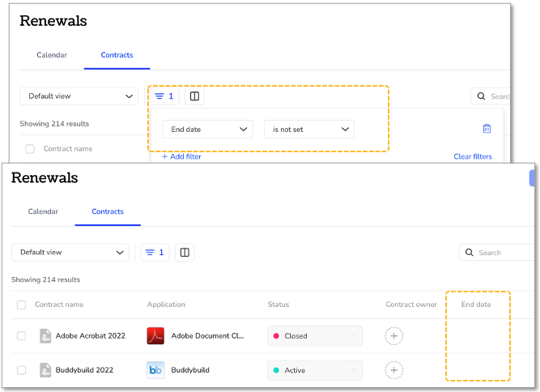The height and width of the screenshot is (392, 540).
Task: Click Adobe Document Cloud app logo
Action: (x=155, y=336)
